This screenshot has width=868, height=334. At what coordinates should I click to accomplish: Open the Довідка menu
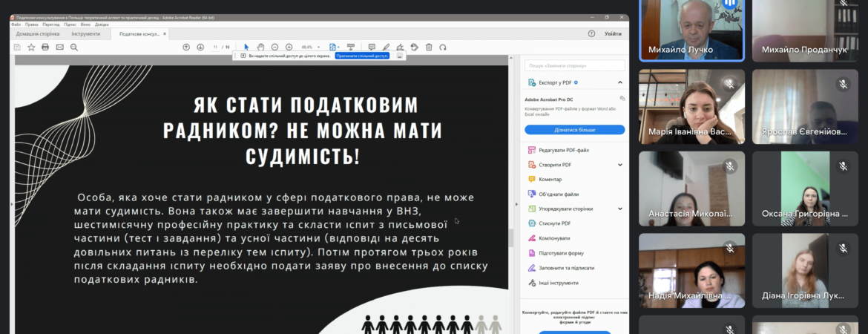[102, 24]
